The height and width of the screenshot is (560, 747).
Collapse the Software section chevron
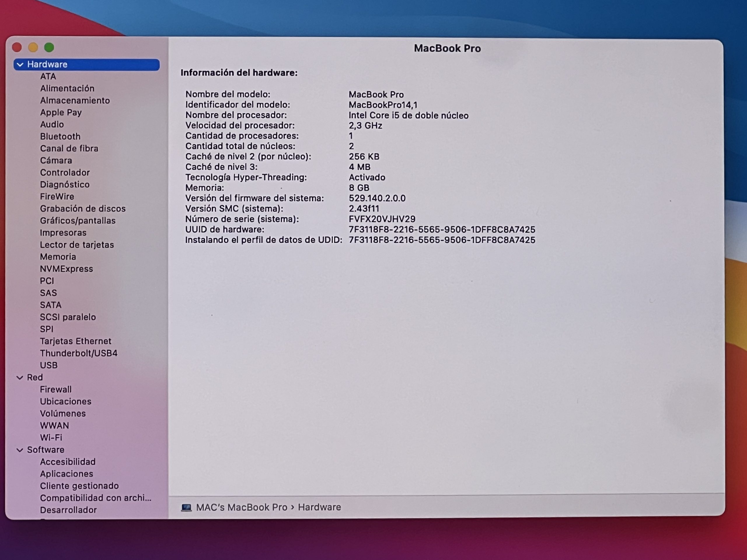20,450
